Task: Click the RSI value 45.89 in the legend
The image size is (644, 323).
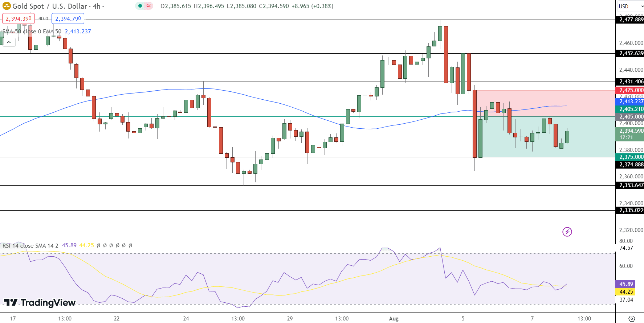Action: (69, 245)
